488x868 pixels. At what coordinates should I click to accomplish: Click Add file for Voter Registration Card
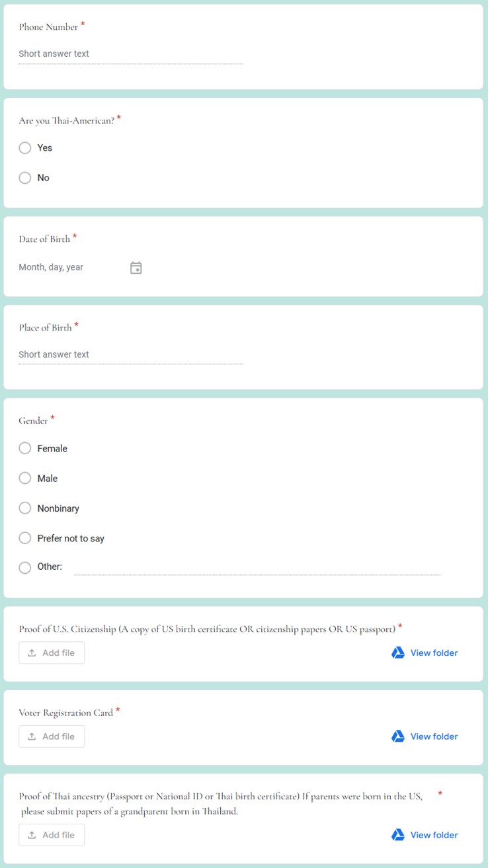pyautogui.click(x=52, y=736)
